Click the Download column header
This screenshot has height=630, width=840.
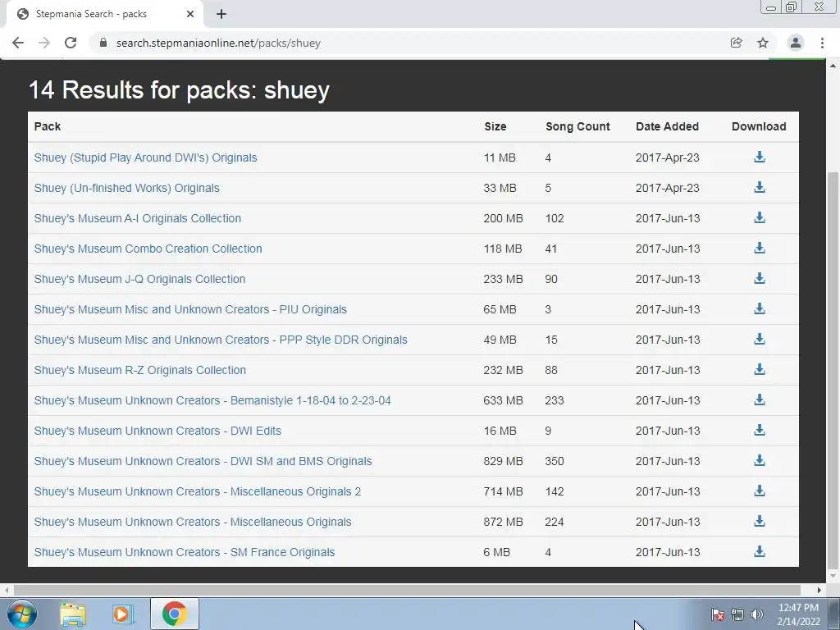pyautogui.click(x=759, y=126)
